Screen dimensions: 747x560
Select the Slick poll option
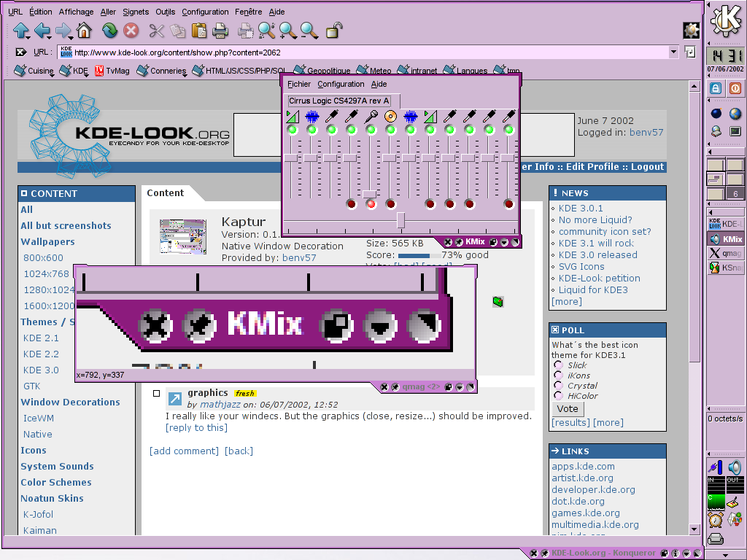558,365
